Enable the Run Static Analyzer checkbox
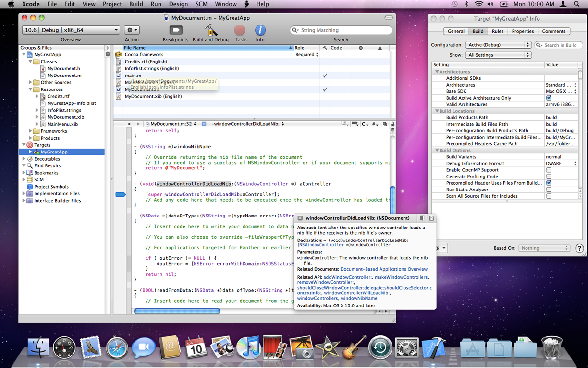588x368 pixels. pyautogui.click(x=549, y=190)
